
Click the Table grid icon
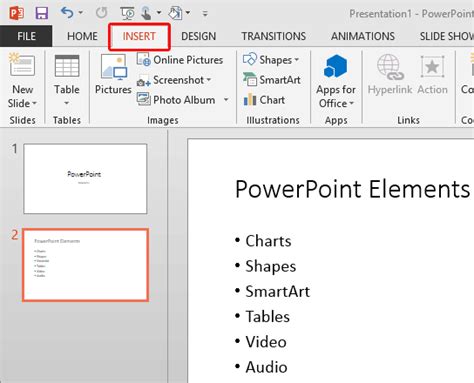67,66
